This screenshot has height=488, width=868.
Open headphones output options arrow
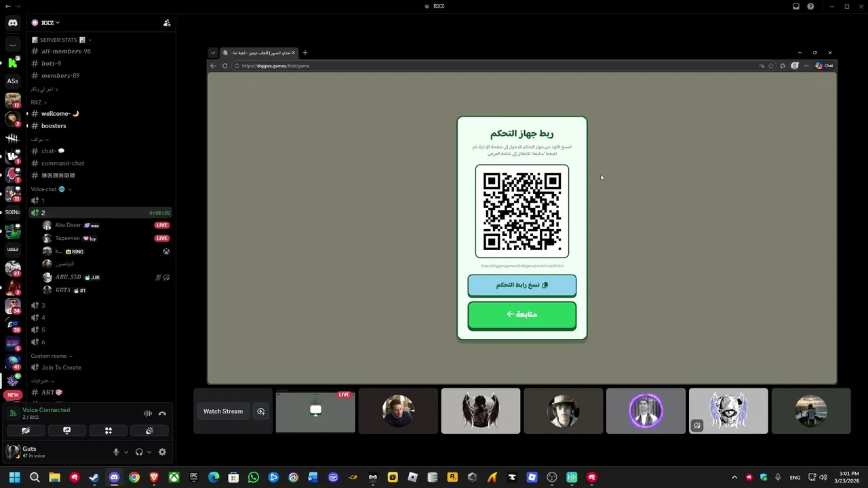pos(149,452)
